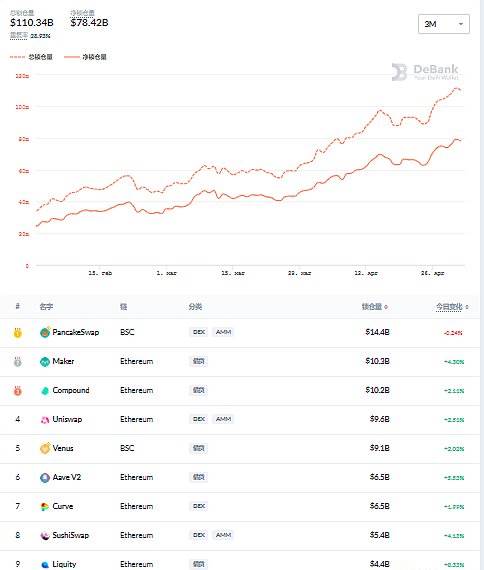This screenshot has width=484, height=570.
Task: Click the Maker protocol icon
Action: pos(45,361)
